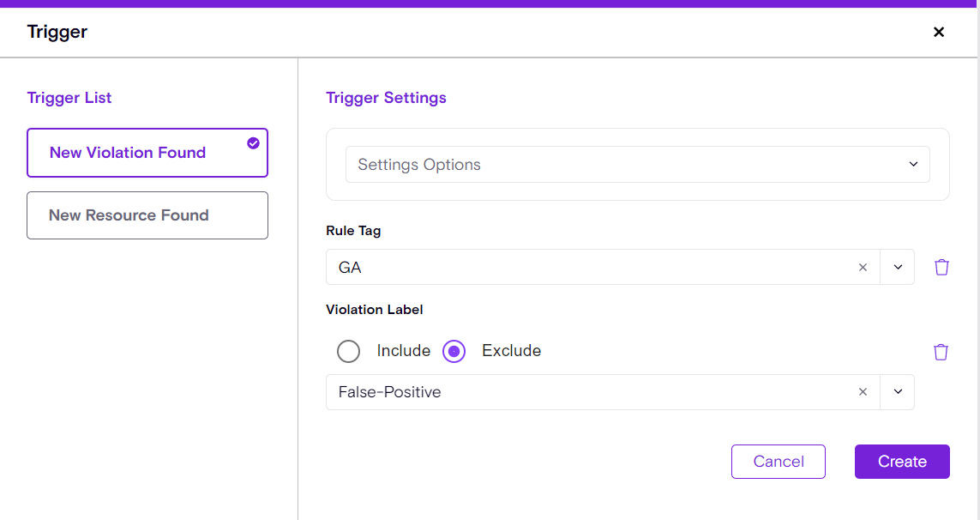Click the Exclude label text
Screen dimensions: 980x520
pos(511,351)
